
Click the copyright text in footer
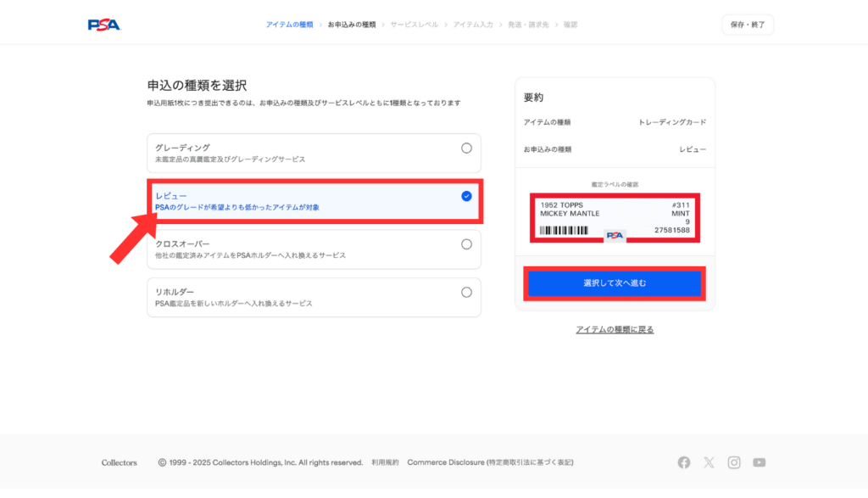[x=260, y=462]
